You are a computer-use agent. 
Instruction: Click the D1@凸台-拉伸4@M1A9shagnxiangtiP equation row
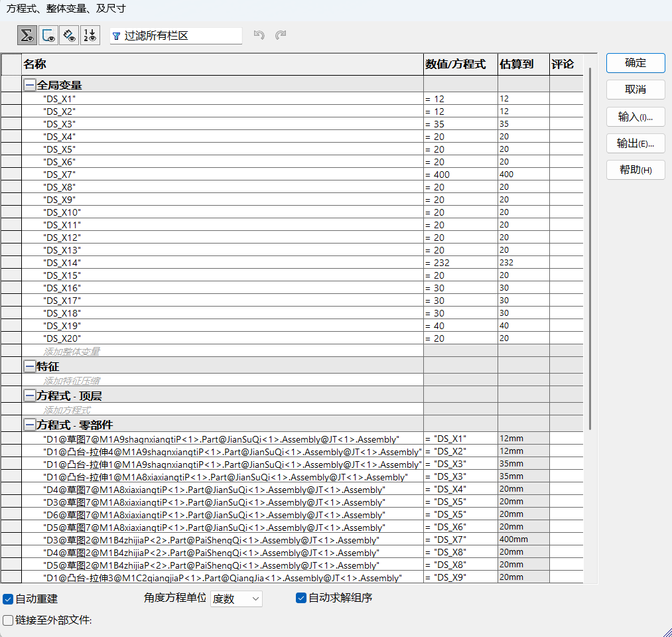click(x=222, y=452)
